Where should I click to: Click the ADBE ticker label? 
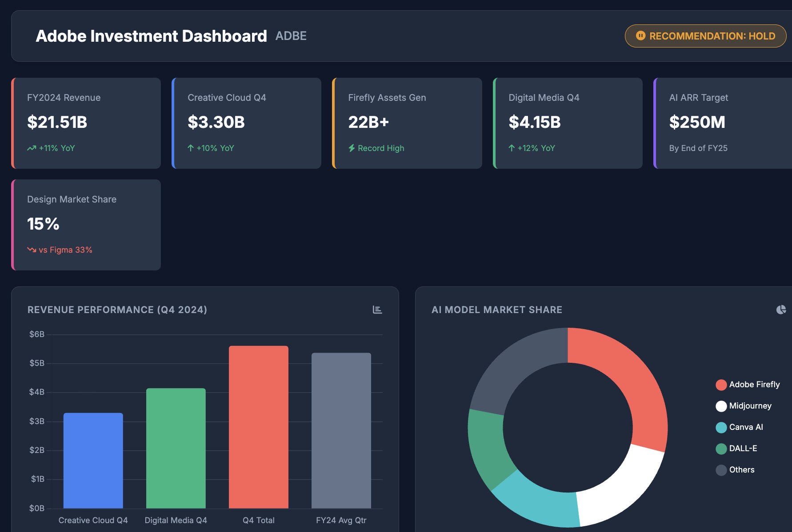(291, 36)
